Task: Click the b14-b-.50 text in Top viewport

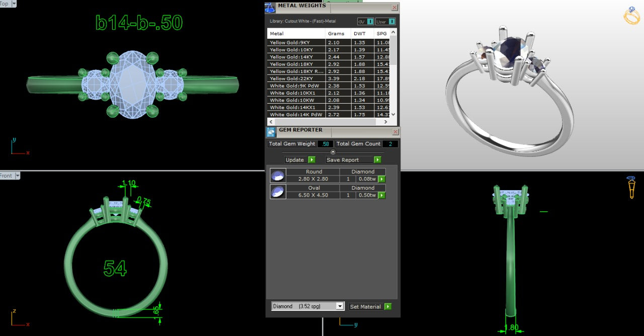Action: click(x=139, y=23)
